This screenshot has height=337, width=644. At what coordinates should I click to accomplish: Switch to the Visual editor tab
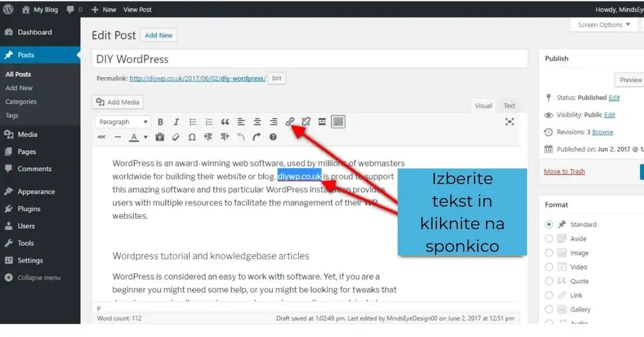click(484, 105)
